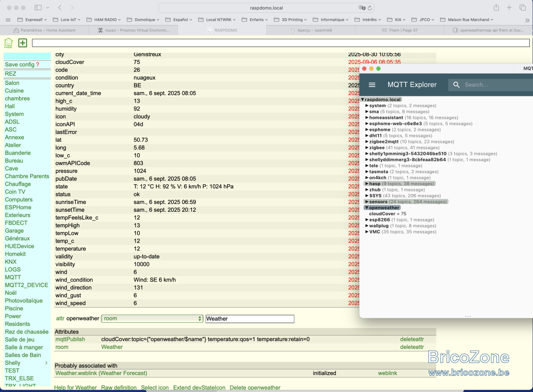Screen dimensions: 533x392
Task: Expand the homeassistant topic
Action: [367, 118]
